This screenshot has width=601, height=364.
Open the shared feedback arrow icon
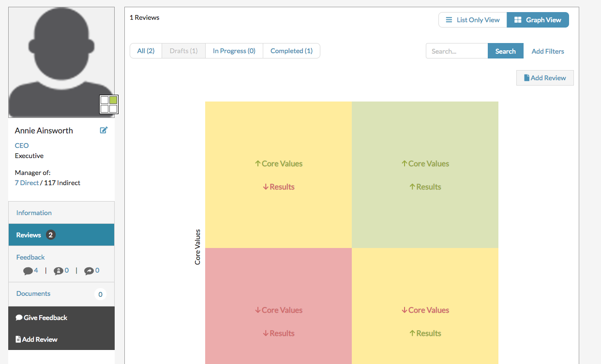click(x=91, y=271)
